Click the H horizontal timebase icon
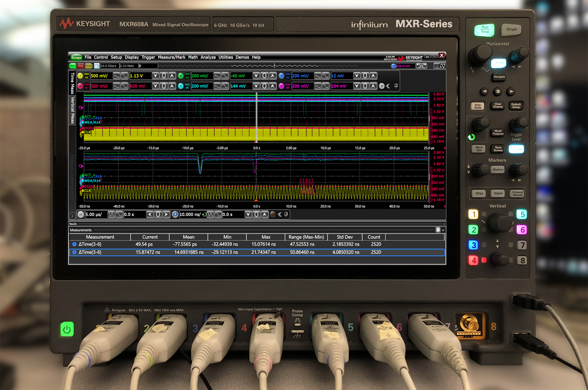The height and width of the screenshot is (390, 588). (x=81, y=214)
